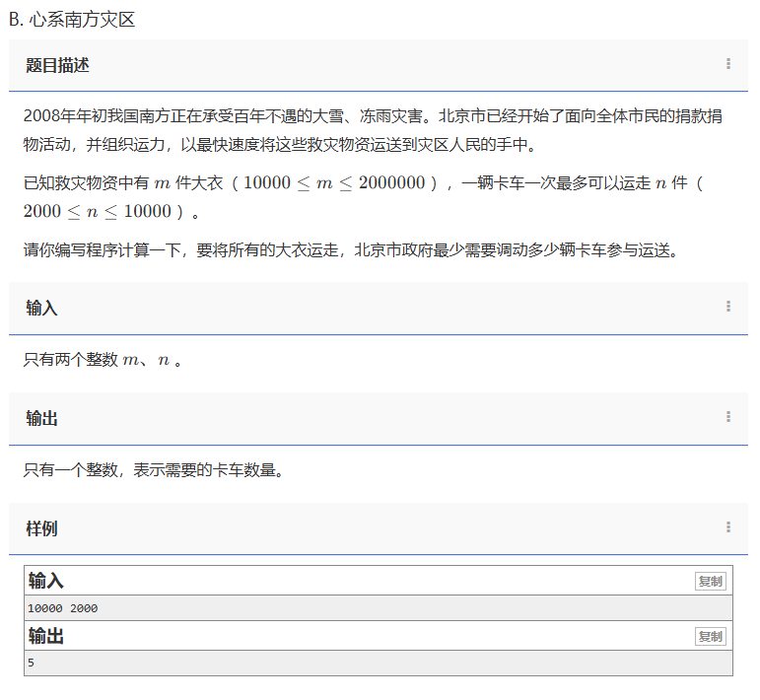Click the text 只有一个整数，表示需要的卡车数量
The height and width of the screenshot is (700, 760).
point(156,471)
